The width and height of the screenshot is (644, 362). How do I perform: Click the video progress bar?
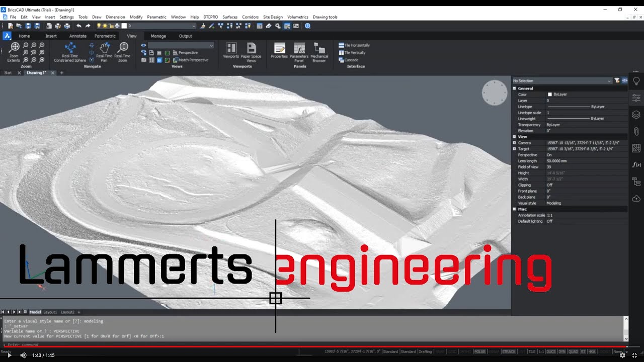[322, 346]
